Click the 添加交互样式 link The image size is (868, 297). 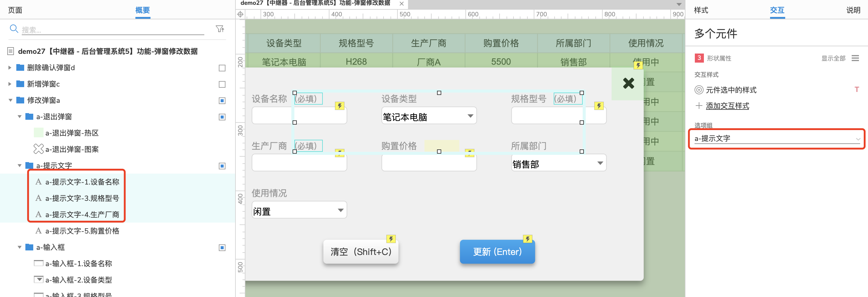point(727,106)
